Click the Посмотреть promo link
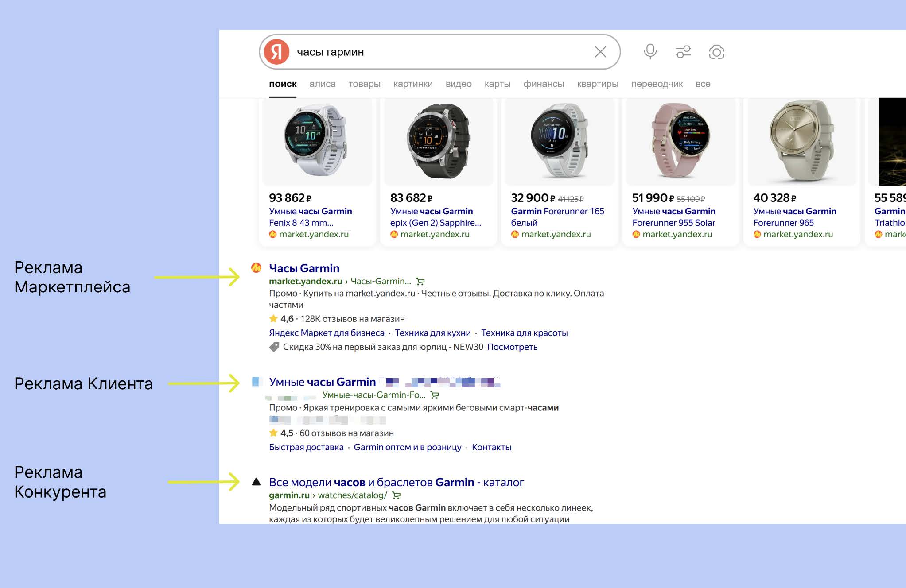Viewport: 906px width, 588px height. [x=512, y=347]
